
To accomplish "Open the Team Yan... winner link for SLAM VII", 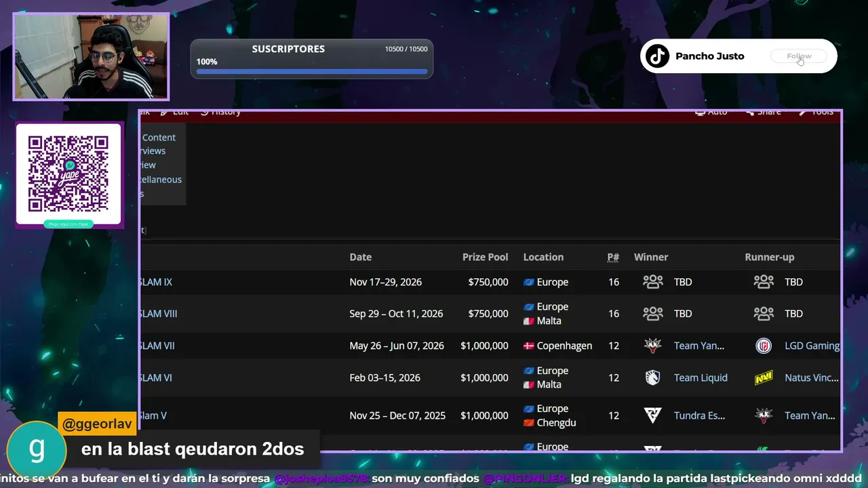I will point(699,346).
